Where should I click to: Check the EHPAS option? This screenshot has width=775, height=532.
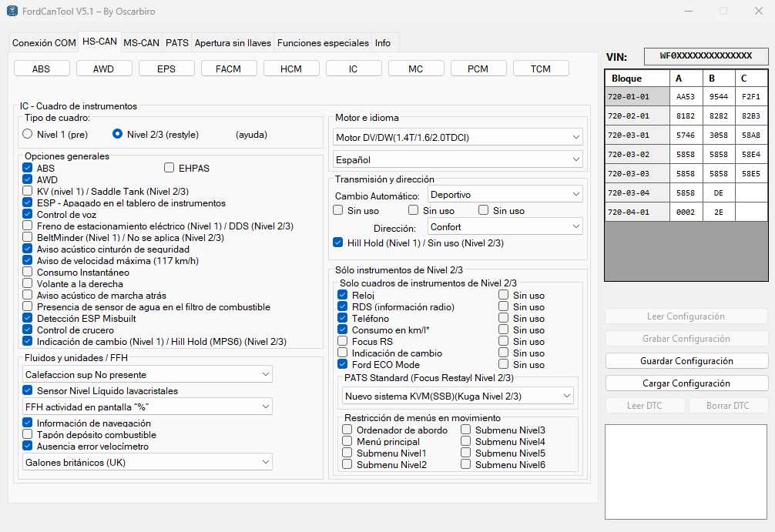167,167
